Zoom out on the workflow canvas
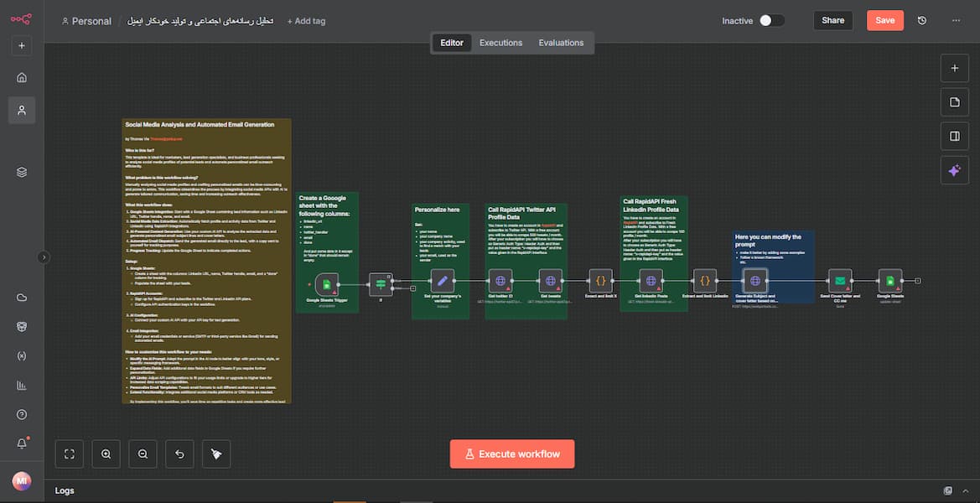The height and width of the screenshot is (503, 980). click(143, 454)
